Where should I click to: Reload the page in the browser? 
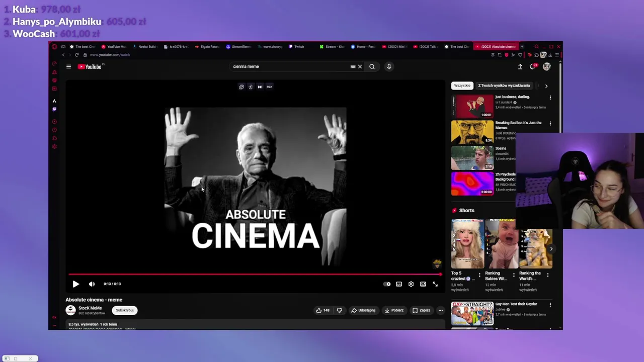76,55
